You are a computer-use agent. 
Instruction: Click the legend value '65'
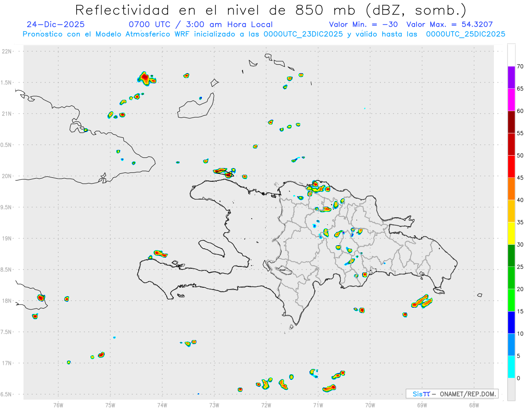pos(520,89)
